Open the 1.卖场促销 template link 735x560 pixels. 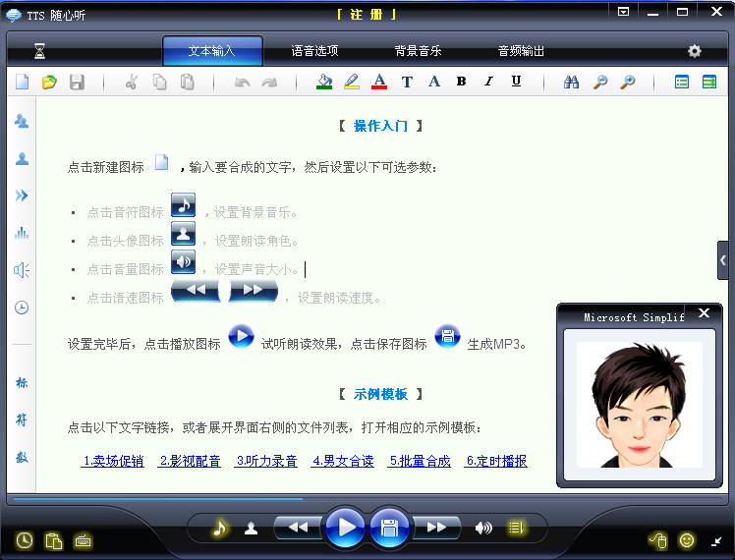[x=112, y=461]
